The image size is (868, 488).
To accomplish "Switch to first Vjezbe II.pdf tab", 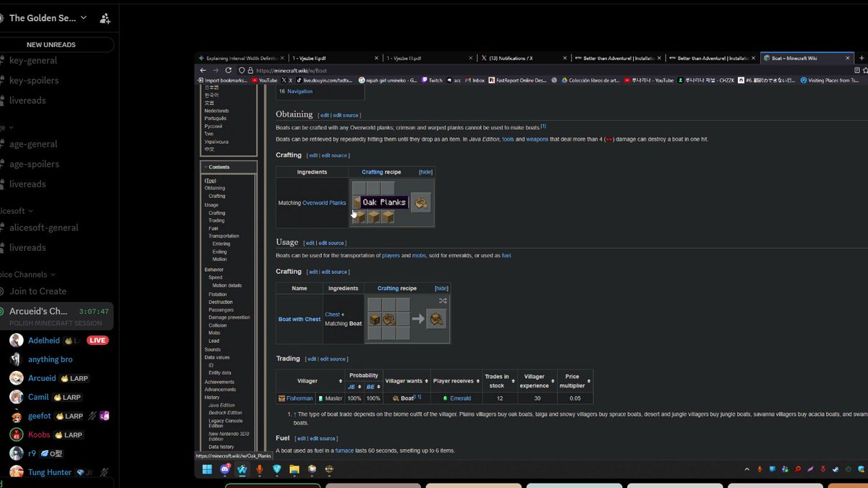I will pos(335,58).
